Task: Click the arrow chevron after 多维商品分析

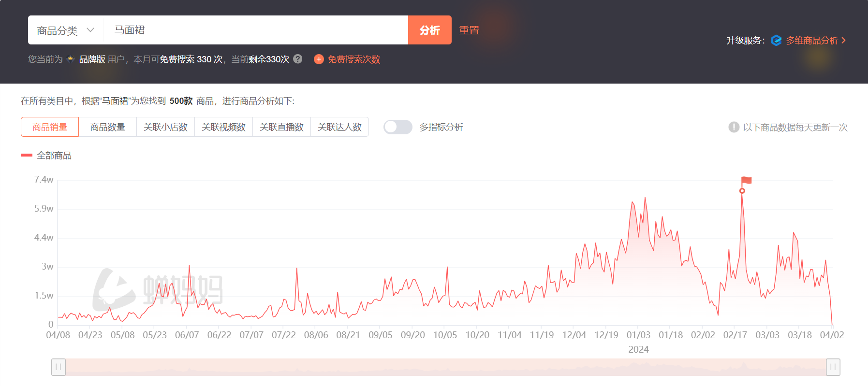Action: point(844,41)
